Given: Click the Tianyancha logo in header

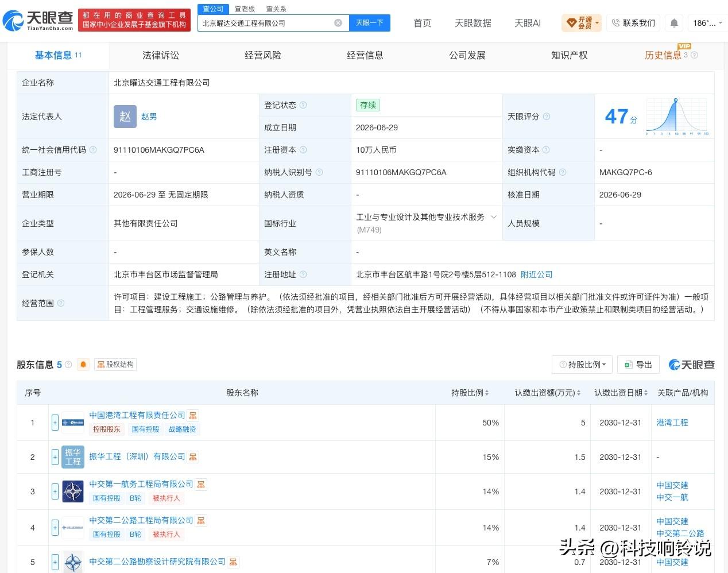Looking at the screenshot, I should tap(38, 21).
